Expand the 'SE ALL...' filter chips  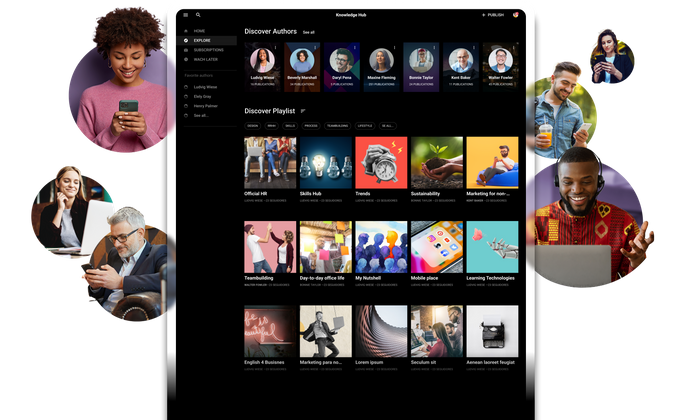click(x=388, y=126)
